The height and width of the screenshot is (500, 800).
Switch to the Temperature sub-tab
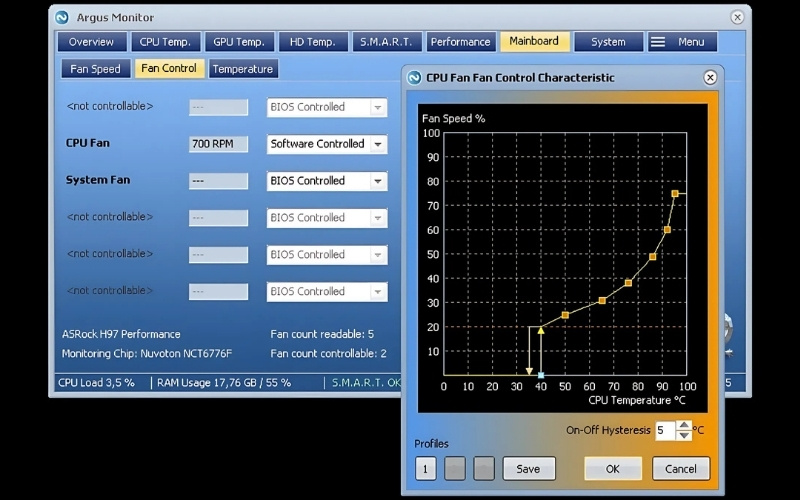coord(242,69)
